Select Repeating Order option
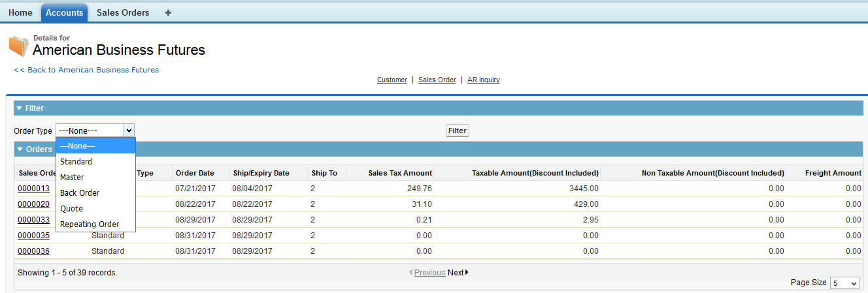This screenshot has height=293, width=868. pos(90,224)
